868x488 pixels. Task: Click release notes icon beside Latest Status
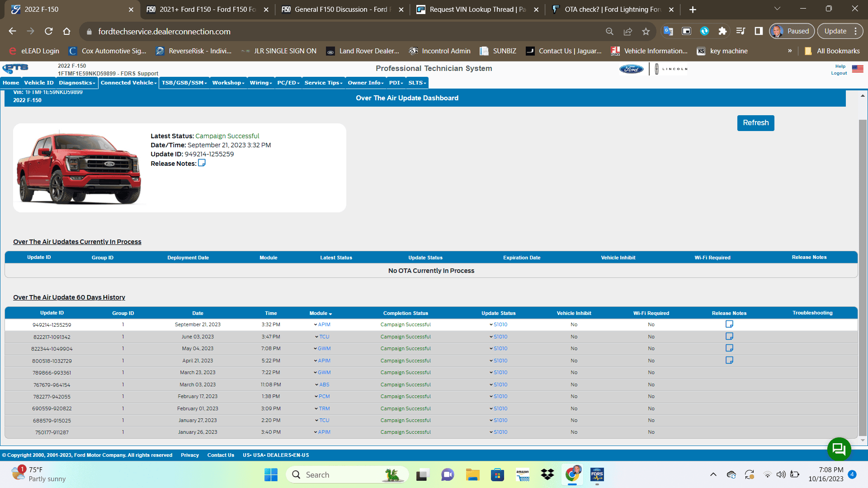click(202, 163)
